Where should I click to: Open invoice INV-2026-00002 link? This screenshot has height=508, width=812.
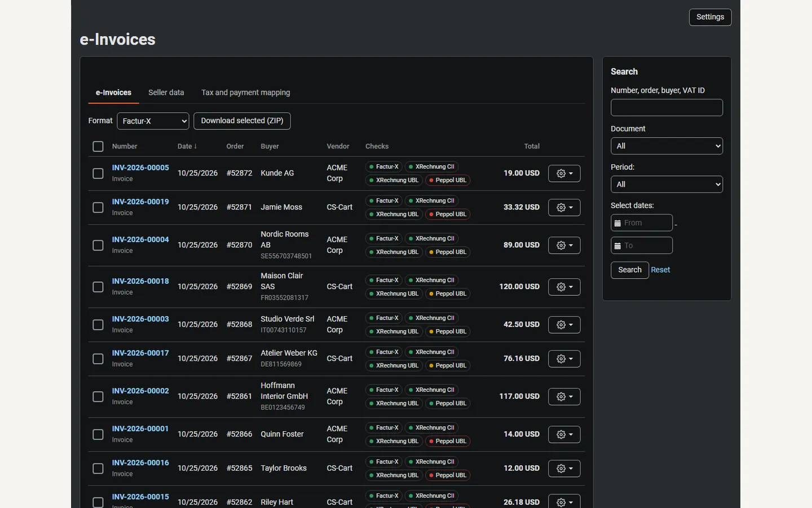[x=140, y=391]
